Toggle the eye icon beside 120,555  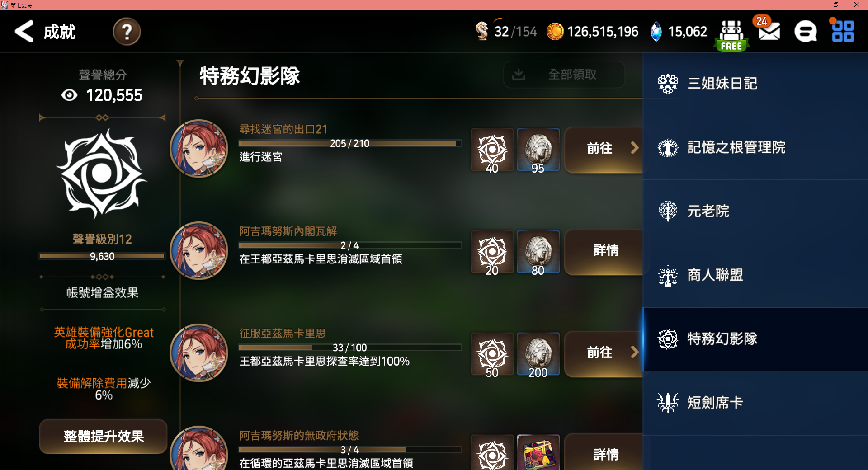coord(69,95)
